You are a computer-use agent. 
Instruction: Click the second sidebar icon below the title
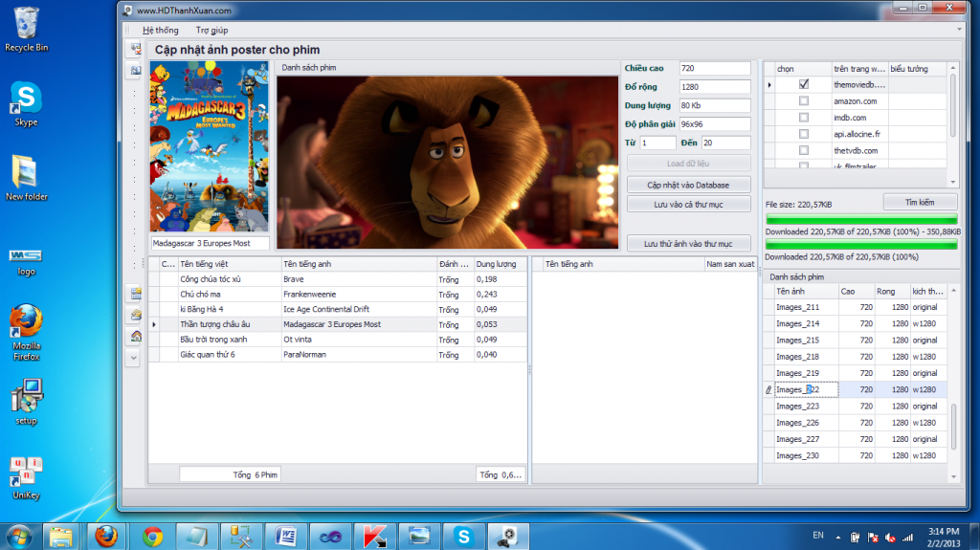pyautogui.click(x=136, y=70)
